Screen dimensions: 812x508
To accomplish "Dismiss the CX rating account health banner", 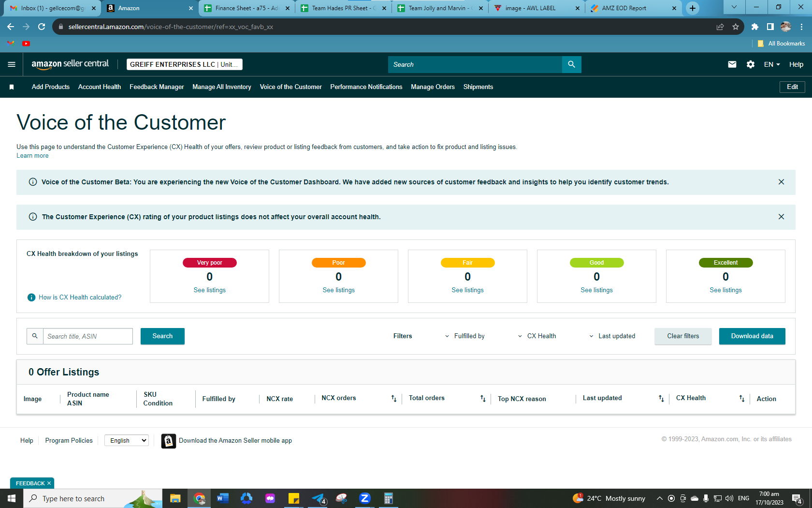I will tap(781, 217).
